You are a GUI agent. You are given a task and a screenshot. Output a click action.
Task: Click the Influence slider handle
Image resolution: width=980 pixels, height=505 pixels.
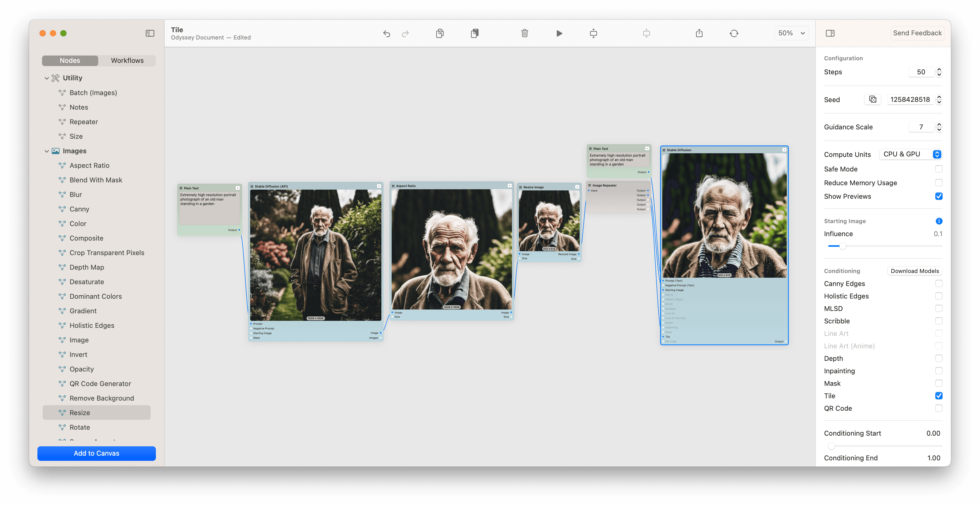[x=843, y=246]
